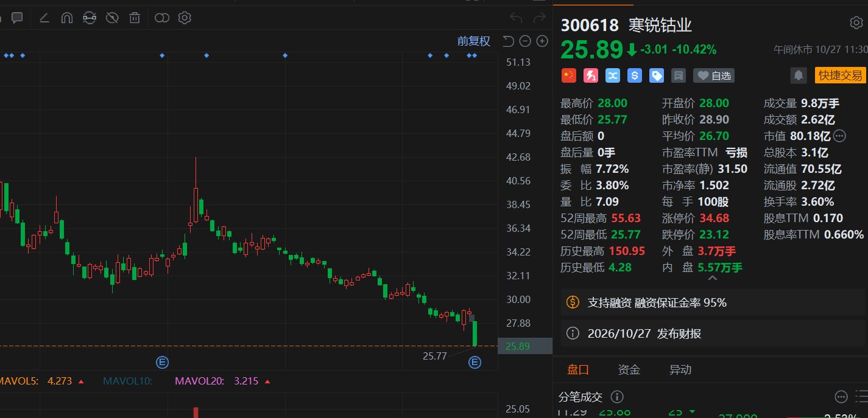Switch to the 盘口 tab
The width and height of the screenshot is (868, 418).
click(578, 369)
